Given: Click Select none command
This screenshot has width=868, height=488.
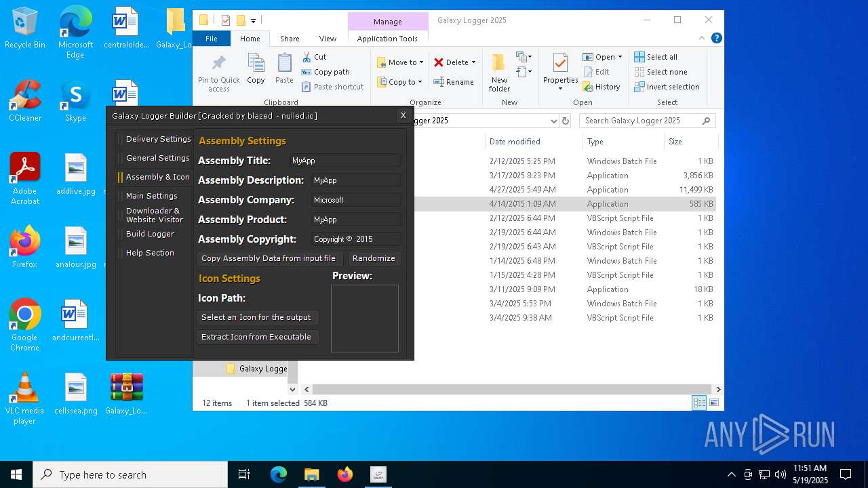Looking at the screenshot, I should coord(660,72).
